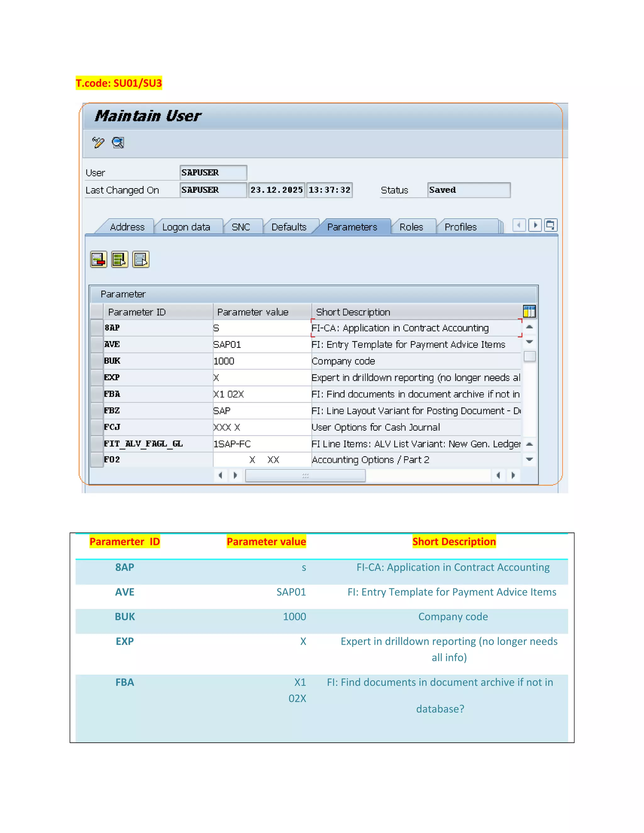The image size is (644, 833).
Task: Open the Profiles tab
Action: (x=460, y=227)
